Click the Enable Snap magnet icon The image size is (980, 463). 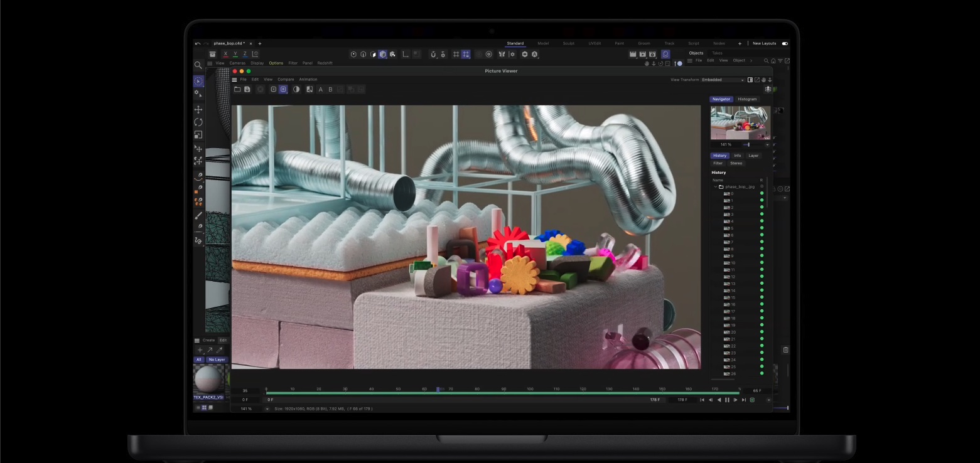point(433,55)
